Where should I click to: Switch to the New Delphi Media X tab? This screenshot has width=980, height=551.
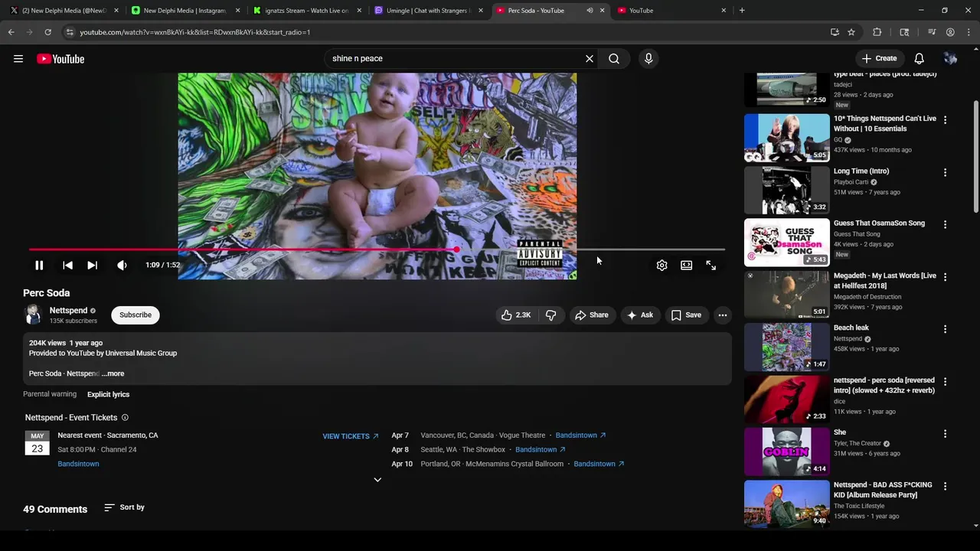[x=64, y=11]
